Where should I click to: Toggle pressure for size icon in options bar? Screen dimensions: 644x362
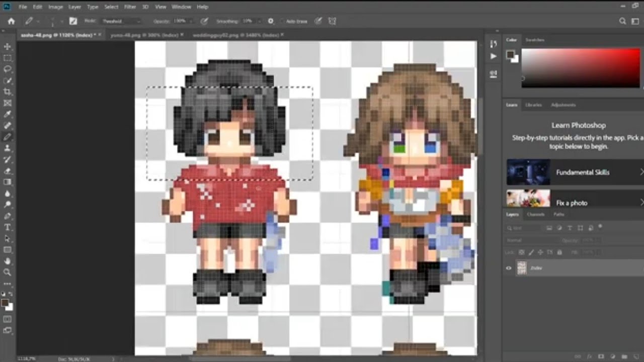point(318,21)
